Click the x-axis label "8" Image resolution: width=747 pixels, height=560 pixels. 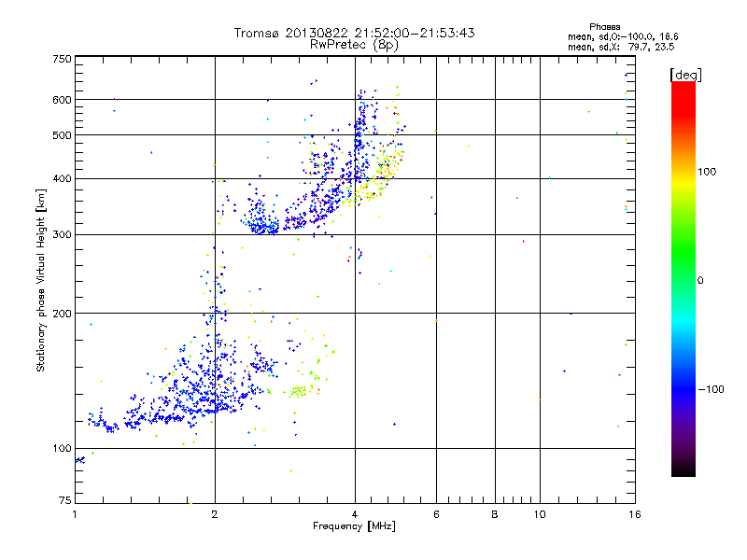[x=495, y=514]
